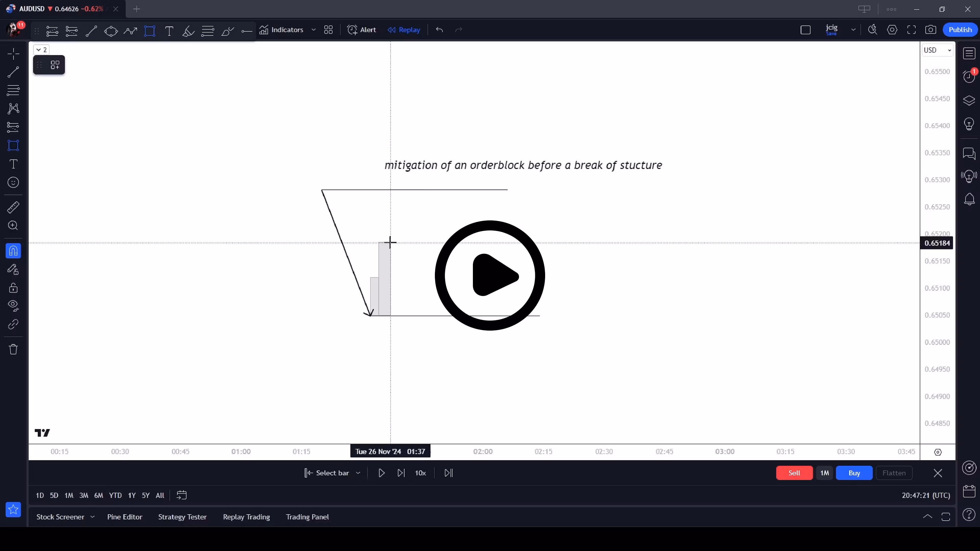Click the red Sell button
Viewport: 980px width, 551px height.
[x=794, y=473]
